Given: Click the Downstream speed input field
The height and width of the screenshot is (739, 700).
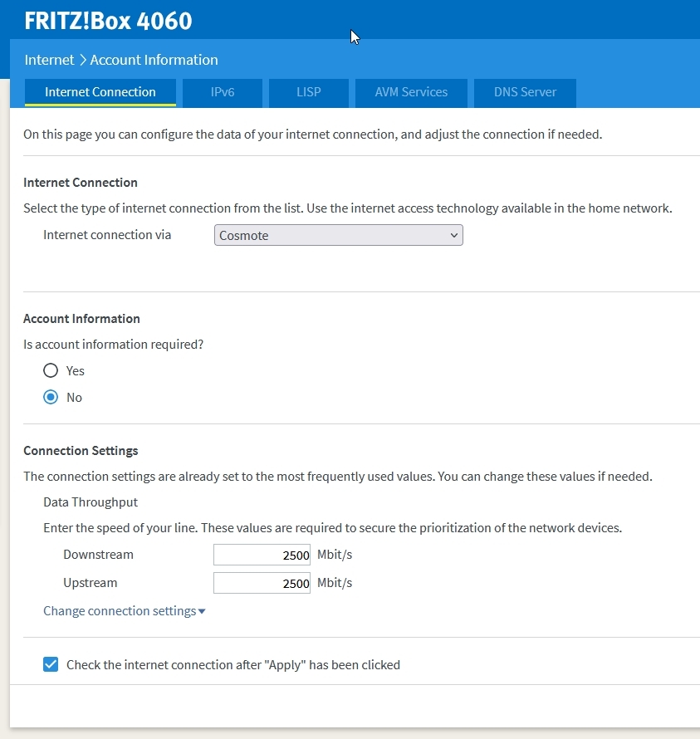Looking at the screenshot, I should (x=262, y=555).
